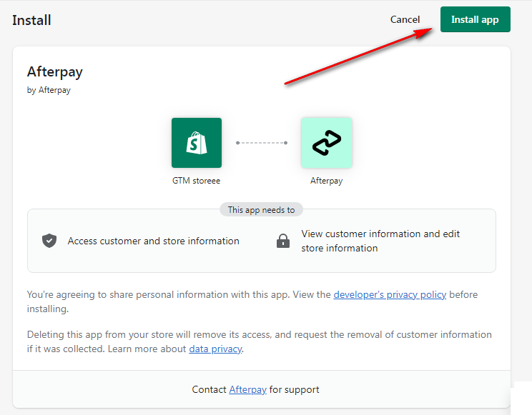Viewport: 532px width, 415px height.
Task: Click the 'GTM storeee' store label
Action: click(x=196, y=181)
